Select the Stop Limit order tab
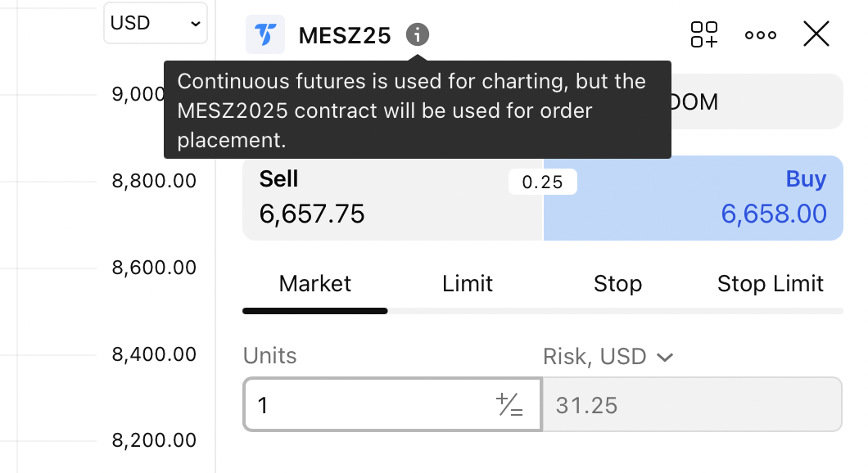 770,284
